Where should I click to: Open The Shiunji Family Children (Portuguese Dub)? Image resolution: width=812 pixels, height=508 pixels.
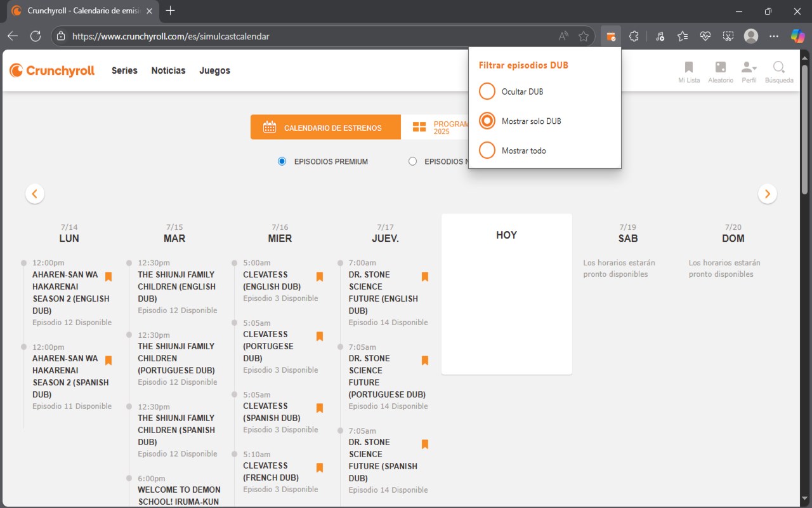point(177,358)
